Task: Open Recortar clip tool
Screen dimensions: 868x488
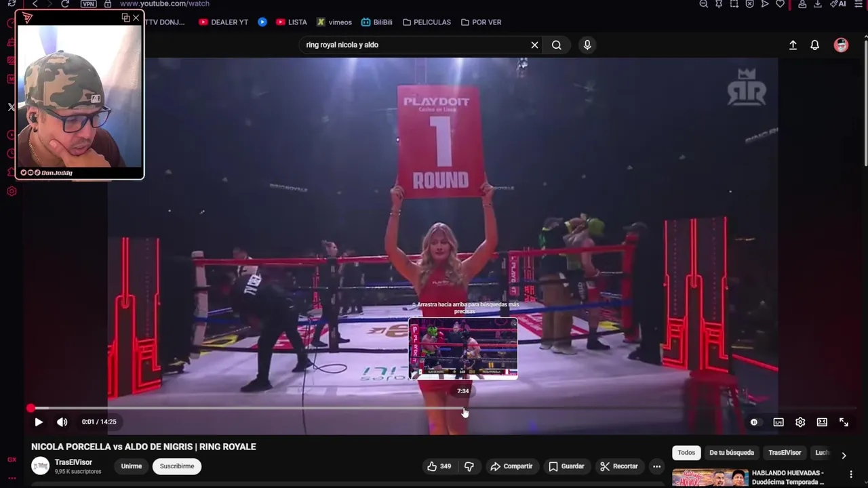Action: point(618,466)
